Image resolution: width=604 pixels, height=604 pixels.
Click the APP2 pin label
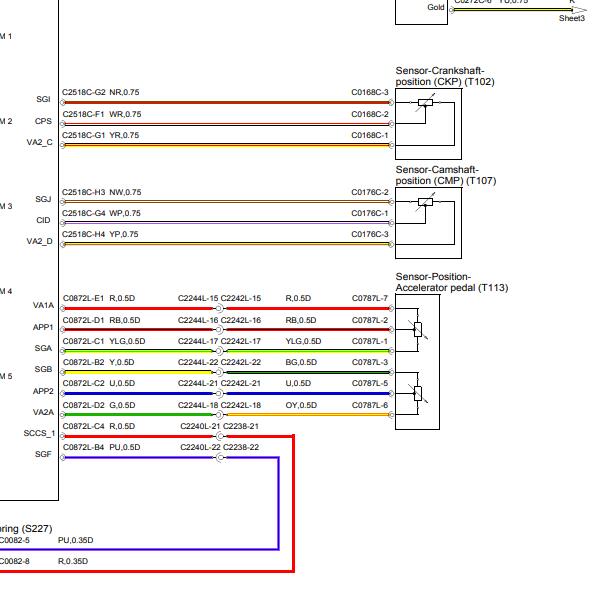(43, 391)
